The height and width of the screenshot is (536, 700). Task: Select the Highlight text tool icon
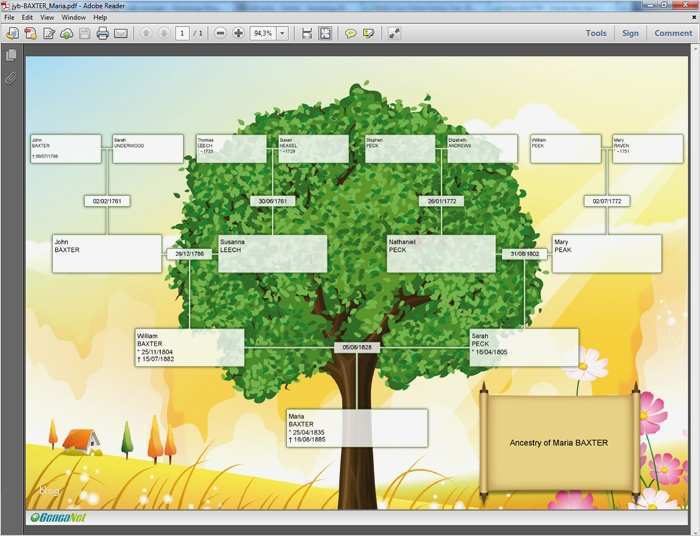369,33
